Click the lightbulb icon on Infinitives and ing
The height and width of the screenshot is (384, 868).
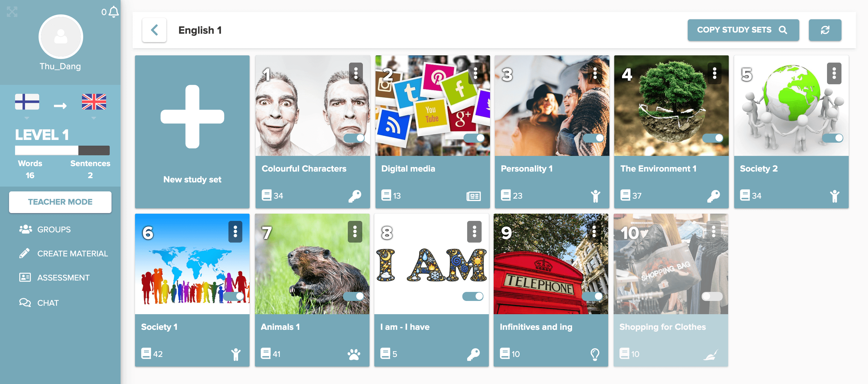coord(595,354)
